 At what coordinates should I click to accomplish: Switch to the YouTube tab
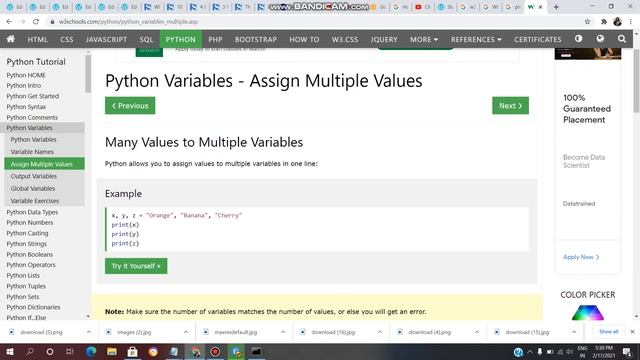tap(422, 7)
